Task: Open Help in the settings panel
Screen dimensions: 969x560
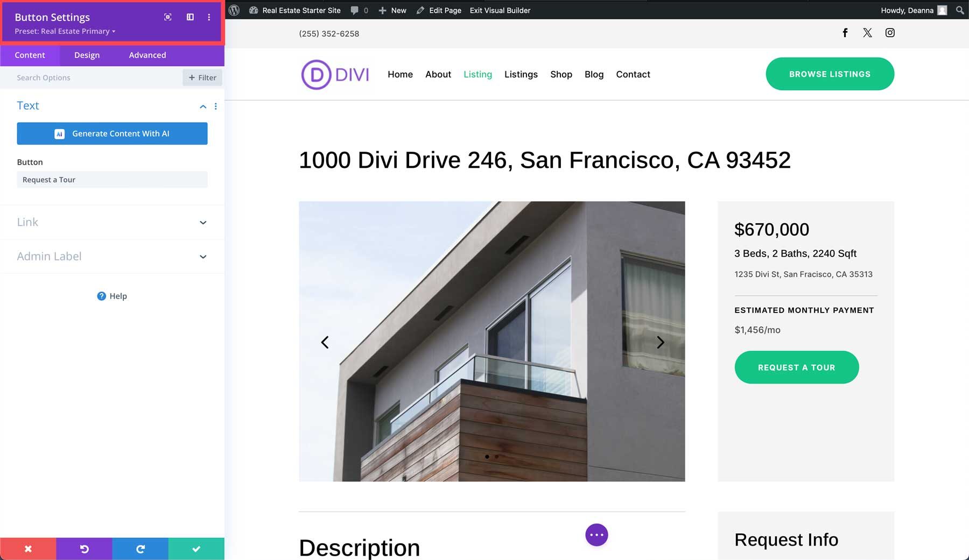Action: click(111, 296)
